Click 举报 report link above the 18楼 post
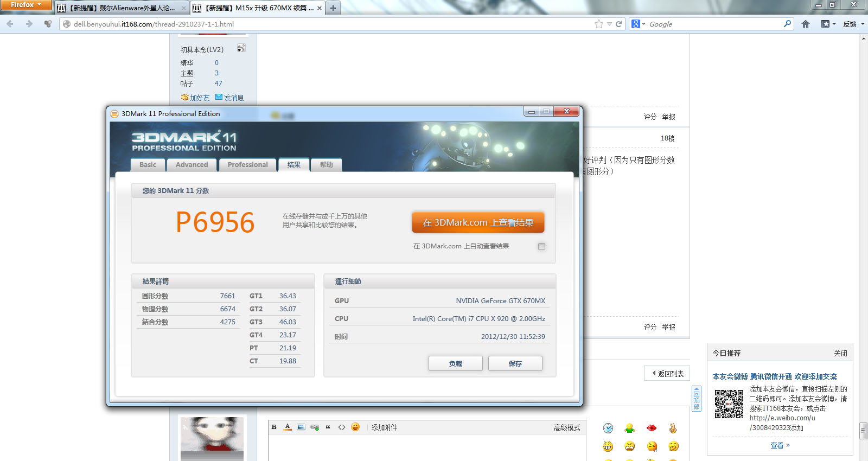Viewport: 868px width, 461px height. (668, 117)
